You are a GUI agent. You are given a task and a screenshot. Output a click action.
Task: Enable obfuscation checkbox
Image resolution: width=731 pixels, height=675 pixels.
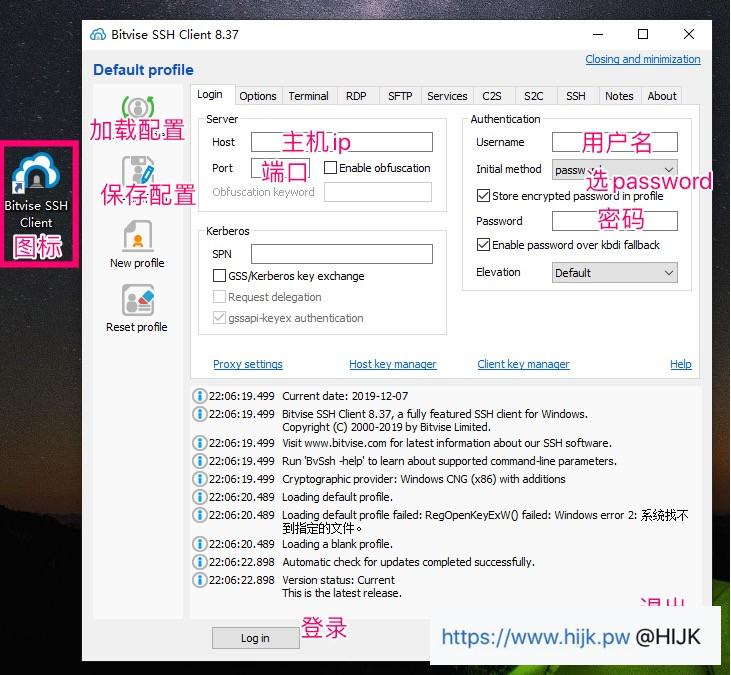coord(330,168)
